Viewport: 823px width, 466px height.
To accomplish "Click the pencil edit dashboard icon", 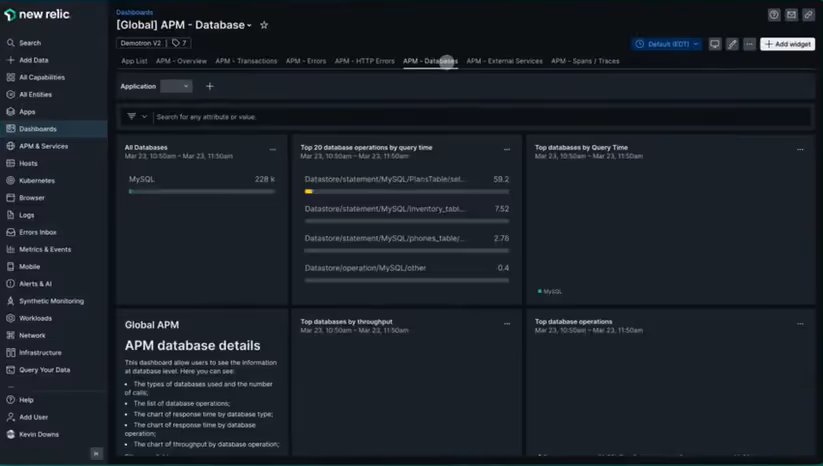I will click(732, 44).
